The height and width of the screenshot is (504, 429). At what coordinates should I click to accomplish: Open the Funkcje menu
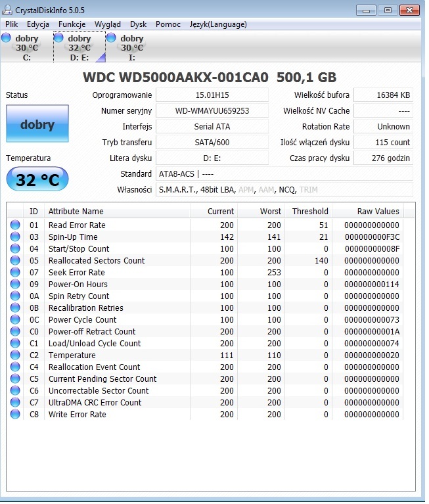(72, 24)
